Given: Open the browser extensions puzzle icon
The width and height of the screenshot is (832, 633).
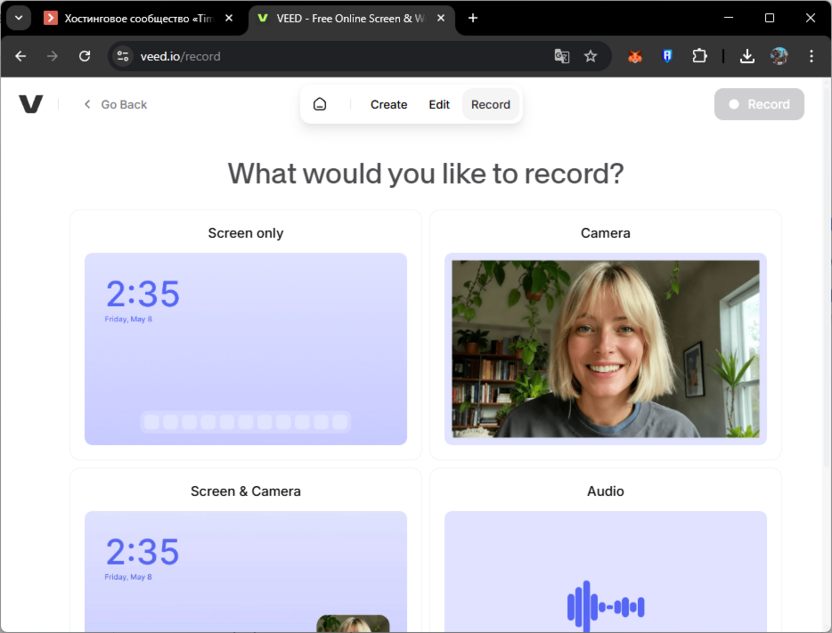Looking at the screenshot, I should click(x=699, y=56).
